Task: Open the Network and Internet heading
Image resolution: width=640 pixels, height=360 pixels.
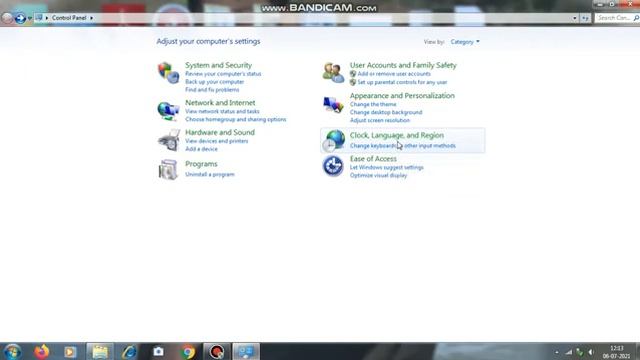Action: 220,103
